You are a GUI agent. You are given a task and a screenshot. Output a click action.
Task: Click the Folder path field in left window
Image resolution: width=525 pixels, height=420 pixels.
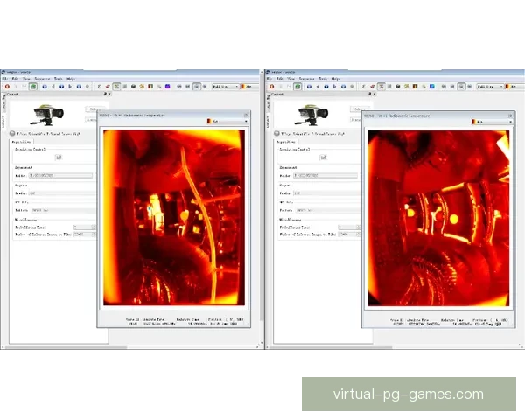click(59, 176)
